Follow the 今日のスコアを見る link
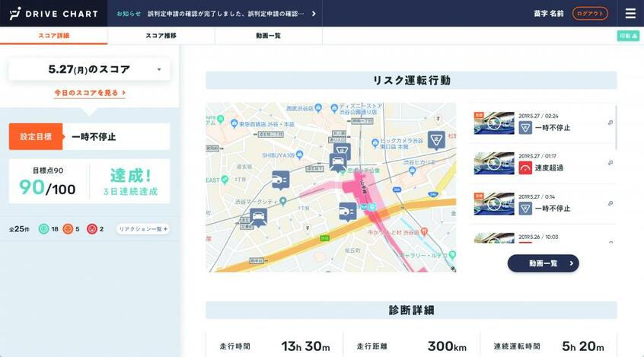 pyautogui.click(x=90, y=93)
